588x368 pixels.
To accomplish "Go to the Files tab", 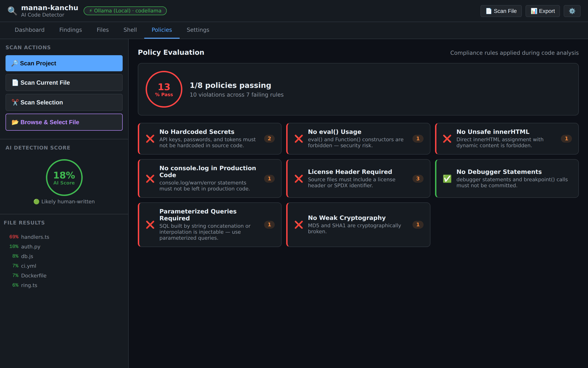I will [x=103, y=30].
